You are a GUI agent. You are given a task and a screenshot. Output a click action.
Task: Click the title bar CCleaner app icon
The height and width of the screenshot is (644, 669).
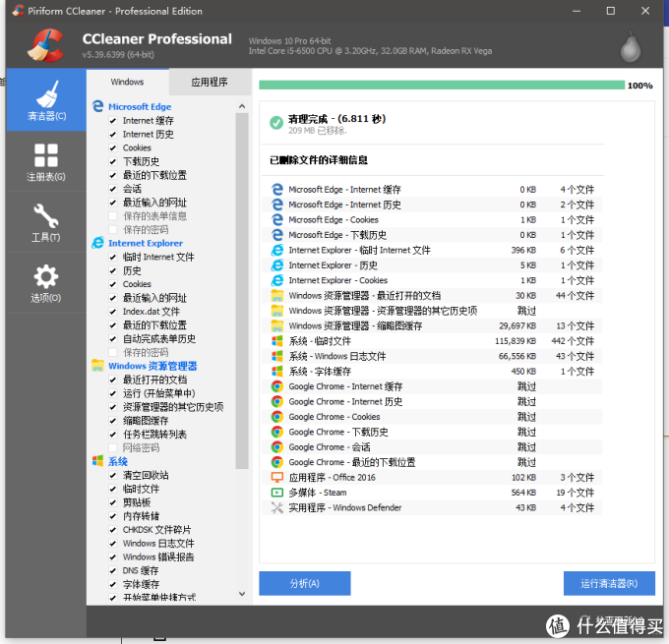pyautogui.click(x=18, y=11)
